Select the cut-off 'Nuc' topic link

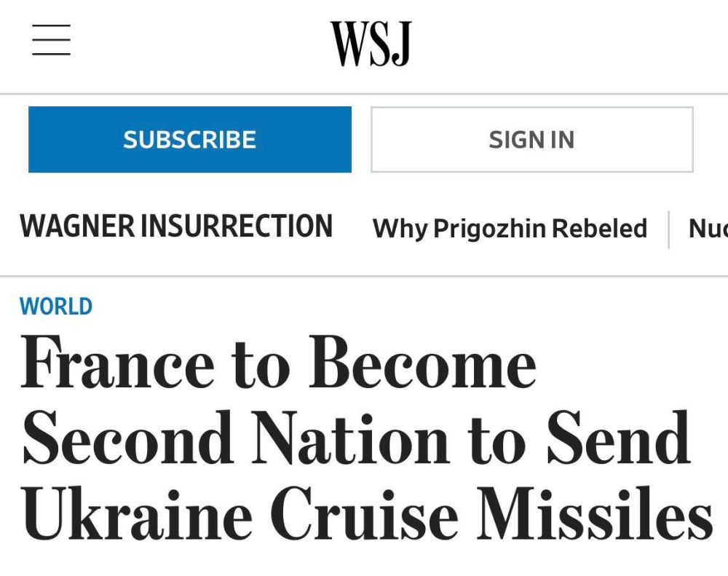[x=708, y=228]
